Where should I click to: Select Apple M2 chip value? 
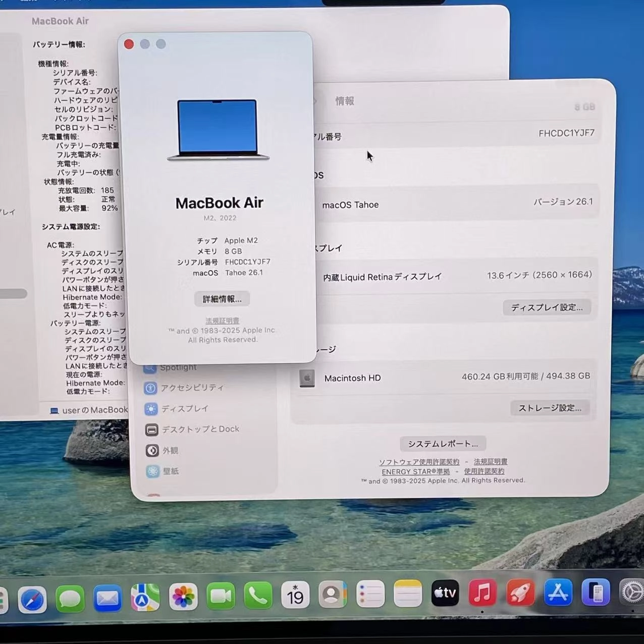pos(241,241)
